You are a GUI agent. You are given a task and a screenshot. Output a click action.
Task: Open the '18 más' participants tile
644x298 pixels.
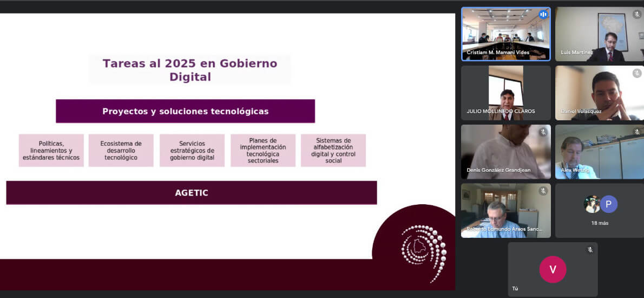click(x=600, y=210)
